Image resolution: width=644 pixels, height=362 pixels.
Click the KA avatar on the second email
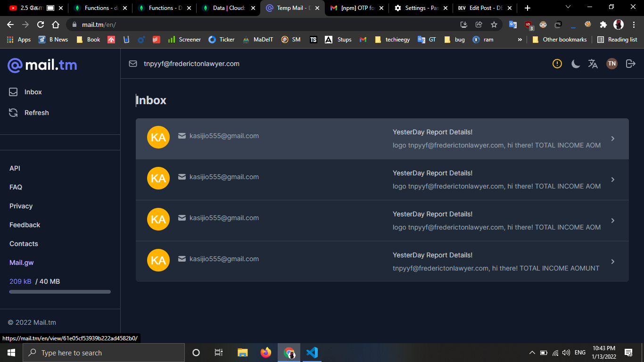pos(158,179)
